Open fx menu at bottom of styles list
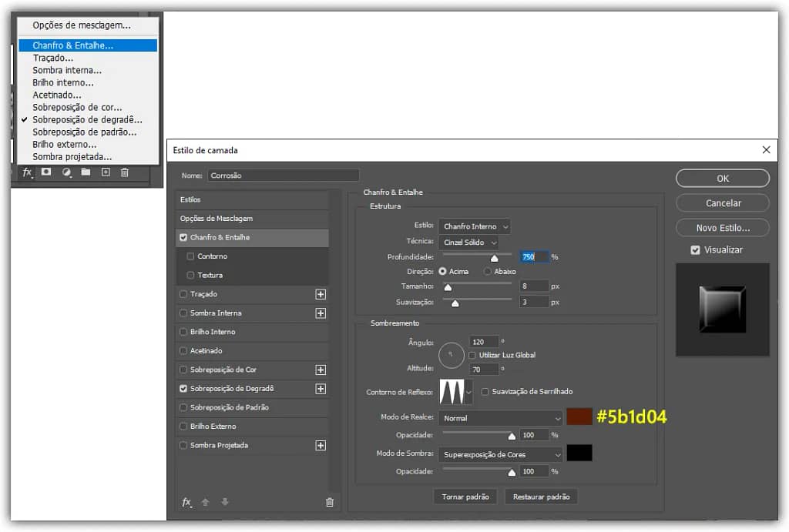Screen dimensions: 789x532 [186, 502]
